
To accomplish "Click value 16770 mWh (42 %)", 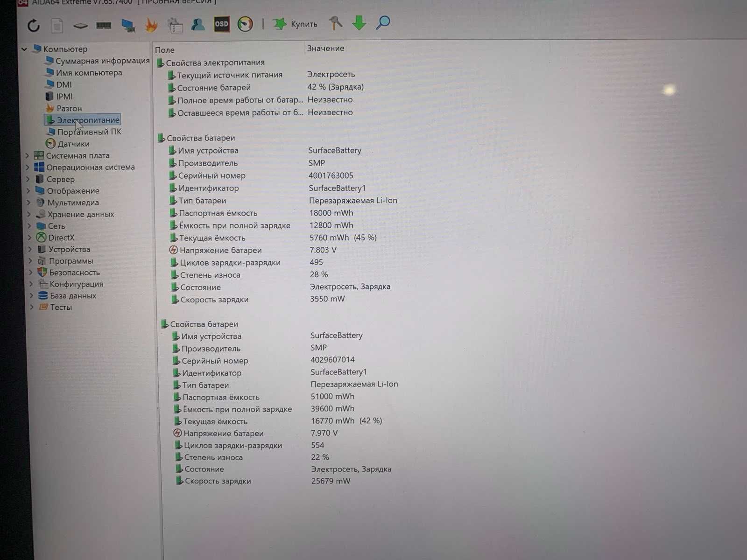I will 346,420.
